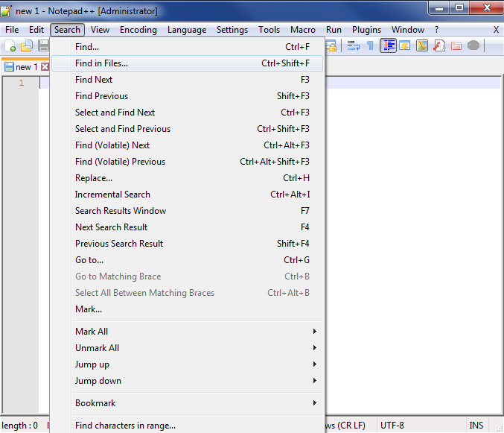This screenshot has height=433, width=504.
Task: Choose Select and Find Previous
Action: point(187,129)
